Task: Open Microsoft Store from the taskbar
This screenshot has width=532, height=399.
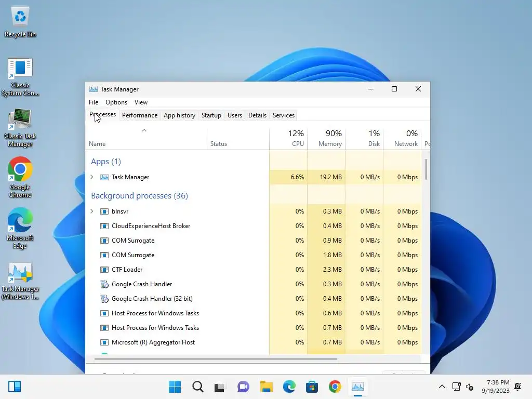Action: (x=312, y=387)
